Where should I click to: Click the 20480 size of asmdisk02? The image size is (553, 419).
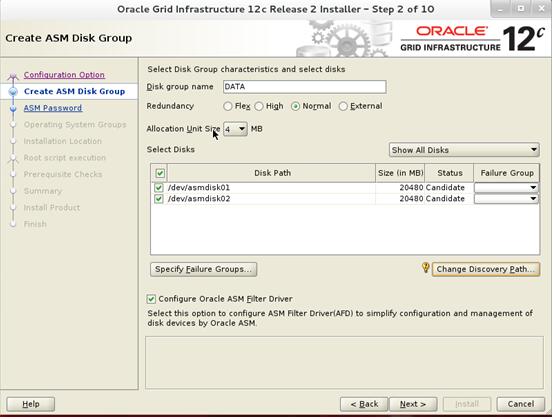pyautogui.click(x=411, y=199)
